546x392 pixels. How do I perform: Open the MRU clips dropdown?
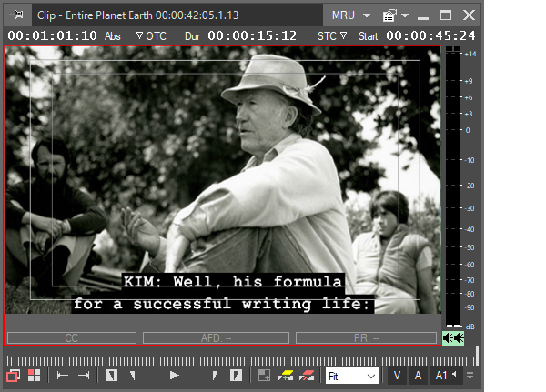pos(350,15)
